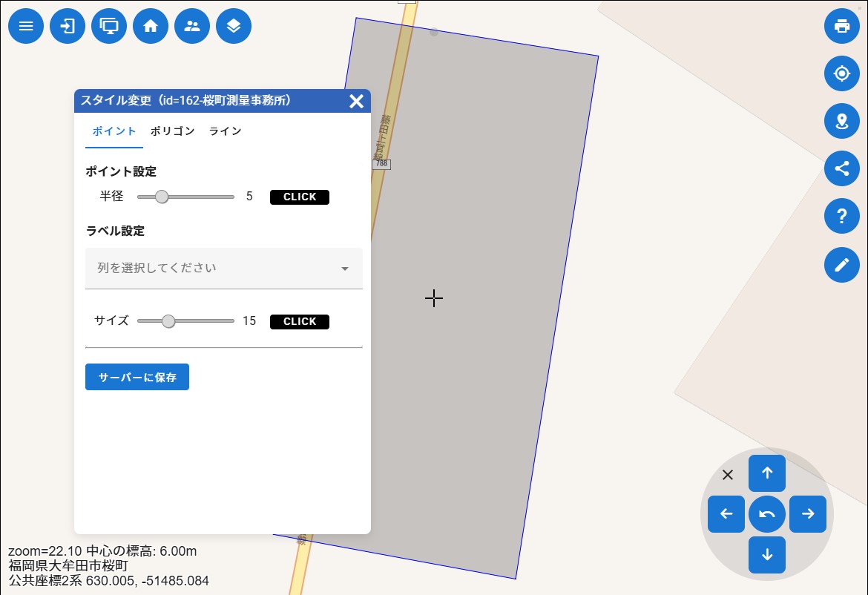Switch to the ライン tab
Image resolution: width=868 pixels, height=595 pixels.
click(225, 131)
